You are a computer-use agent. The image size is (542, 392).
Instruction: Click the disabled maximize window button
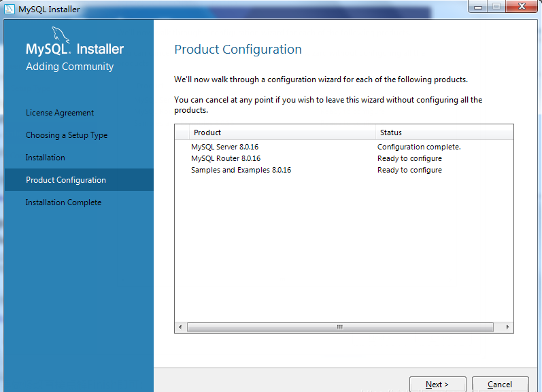click(x=496, y=7)
